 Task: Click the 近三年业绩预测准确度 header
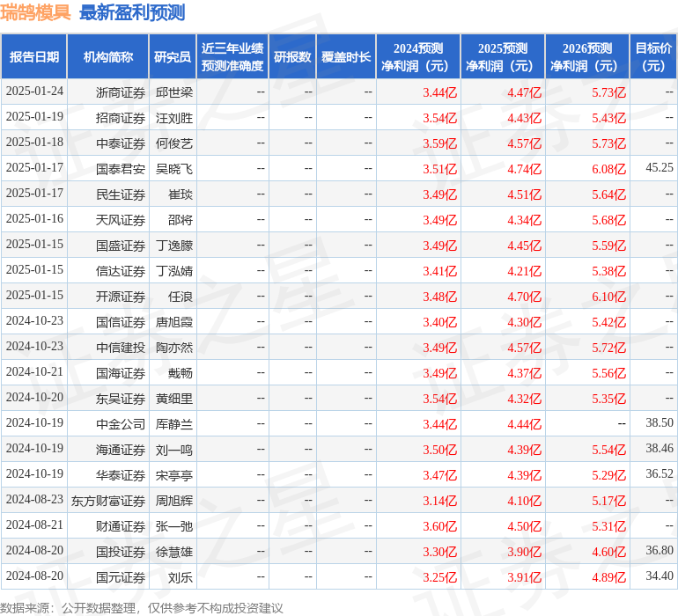tap(232, 56)
